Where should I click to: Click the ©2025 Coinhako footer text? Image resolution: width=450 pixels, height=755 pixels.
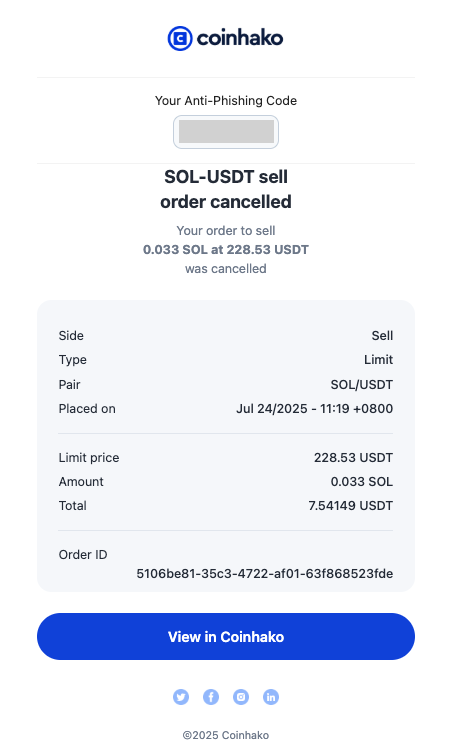click(x=226, y=735)
